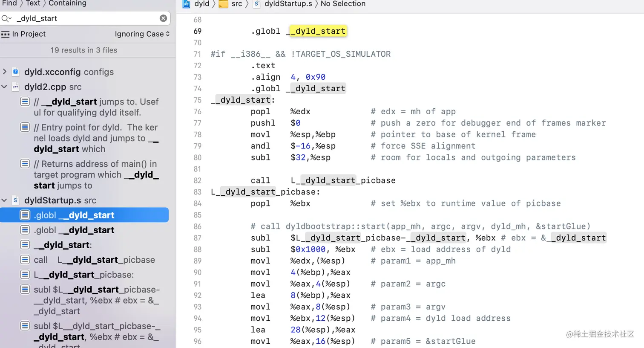The image size is (644, 348).
Task: Expand the dyld.xcconfig results group
Action: [x=5, y=72]
